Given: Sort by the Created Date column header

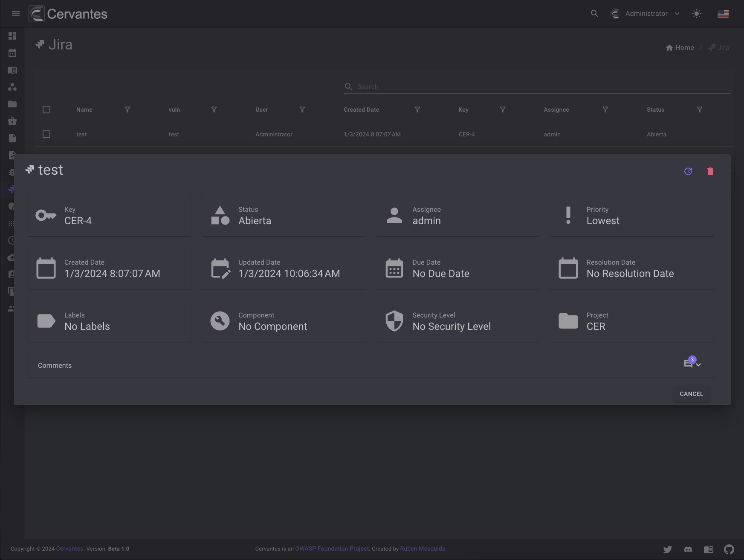Looking at the screenshot, I should point(362,110).
